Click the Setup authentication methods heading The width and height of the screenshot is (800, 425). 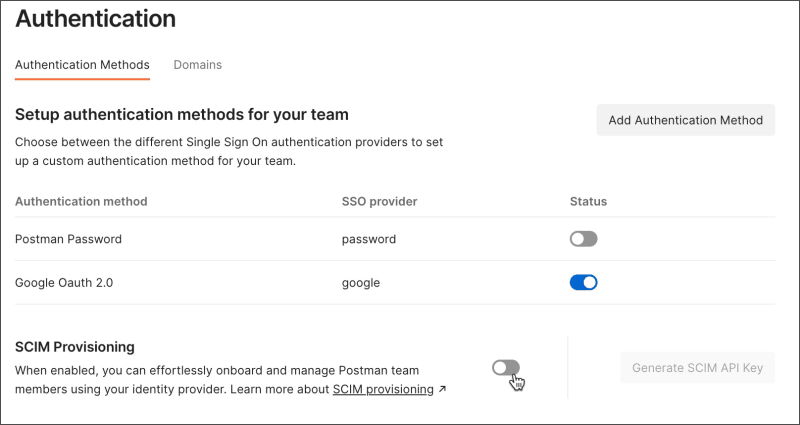tap(181, 115)
